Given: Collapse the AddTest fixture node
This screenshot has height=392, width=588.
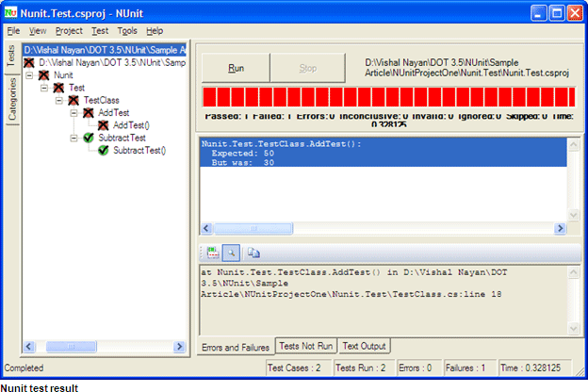Looking at the screenshot, I should (73, 113).
